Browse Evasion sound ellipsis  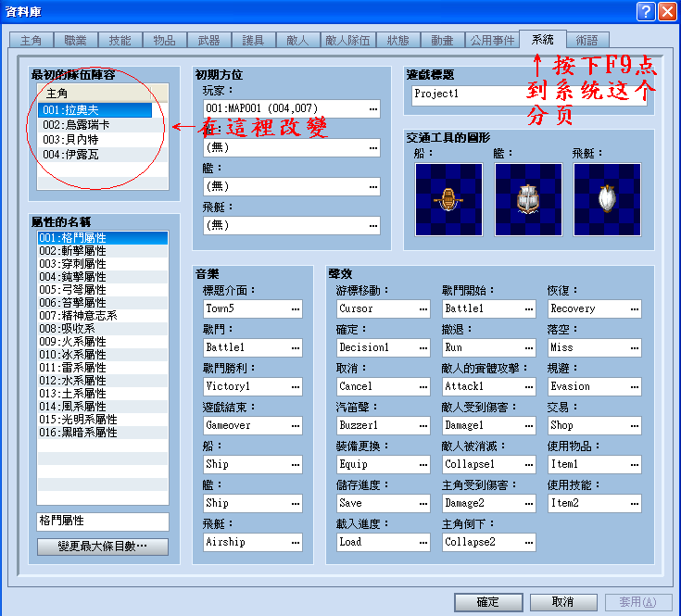(x=635, y=387)
